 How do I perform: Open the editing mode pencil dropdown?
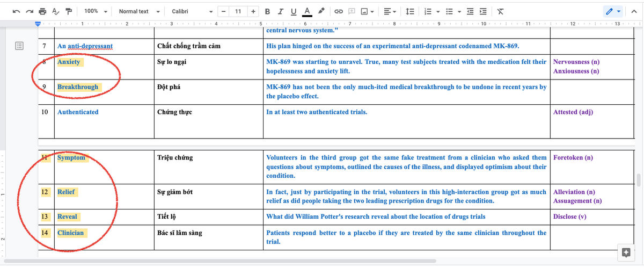click(x=612, y=11)
